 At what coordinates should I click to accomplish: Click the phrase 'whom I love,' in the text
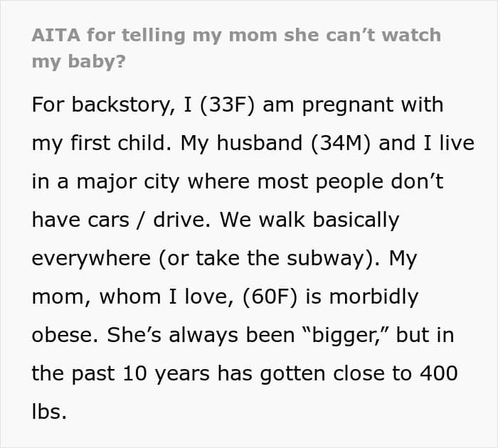click(x=167, y=297)
